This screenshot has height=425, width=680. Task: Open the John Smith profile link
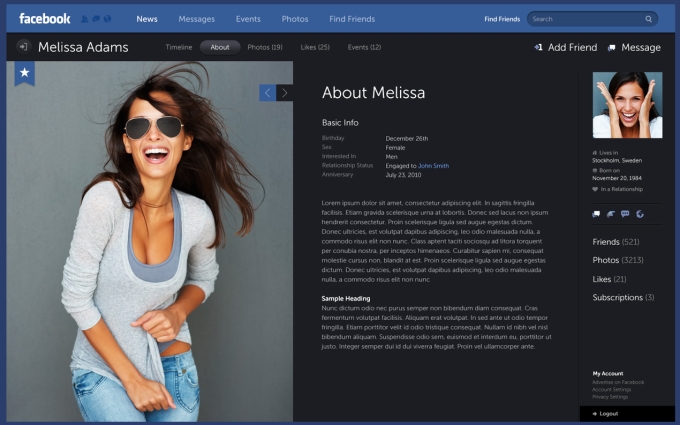pyautogui.click(x=434, y=166)
